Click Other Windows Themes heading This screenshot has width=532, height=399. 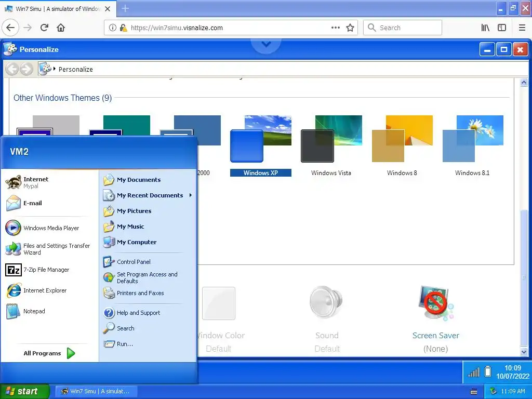[62, 98]
